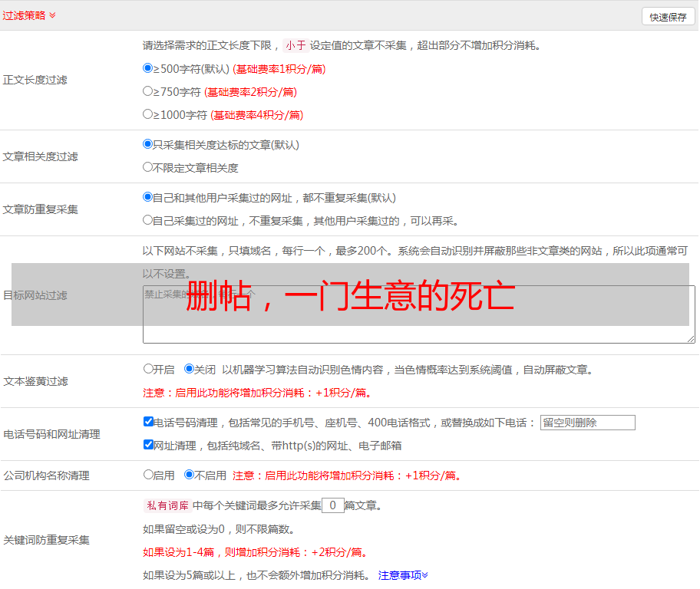The image size is (700, 589).
Task: Click the 如果留空或设为0，则不限篇数 text
Action: pyautogui.click(x=219, y=529)
